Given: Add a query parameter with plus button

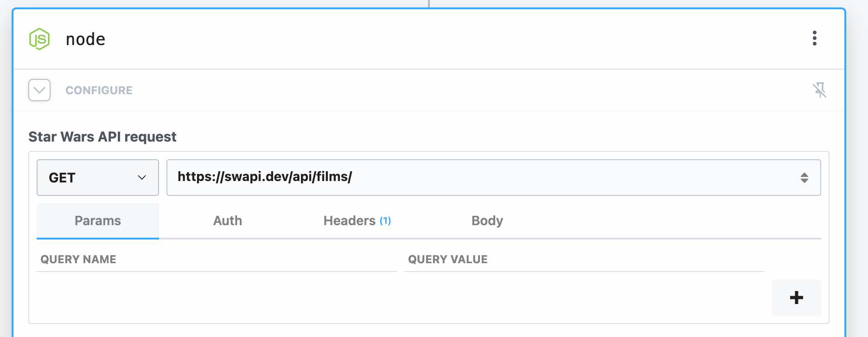Looking at the screenshot, I should (796, 298).
